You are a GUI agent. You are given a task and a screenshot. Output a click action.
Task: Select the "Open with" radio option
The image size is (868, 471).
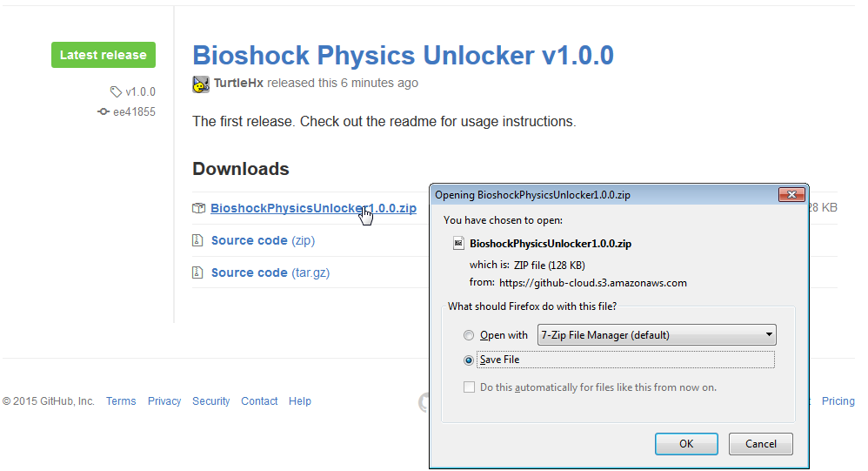[x=470, y=335]
